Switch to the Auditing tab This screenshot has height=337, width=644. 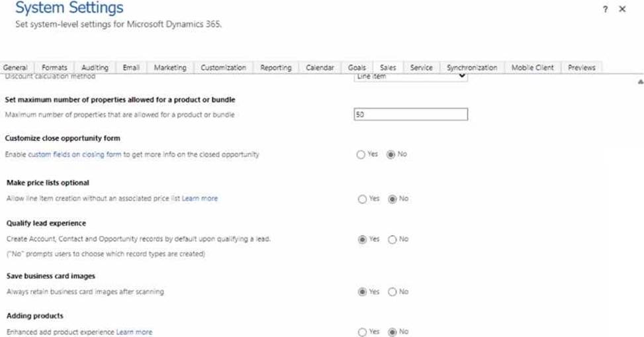pyautogui.click(x=95, y=68)
